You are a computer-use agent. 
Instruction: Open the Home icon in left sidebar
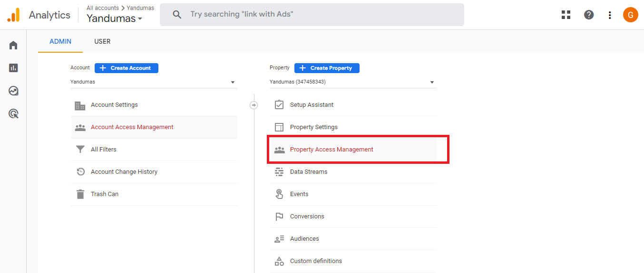point(13,45)
